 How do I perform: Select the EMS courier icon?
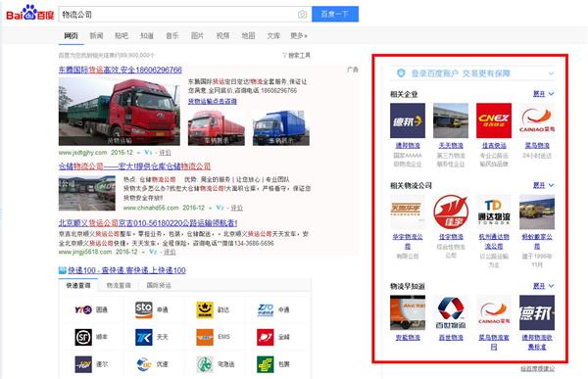click(x=205, y=337)
